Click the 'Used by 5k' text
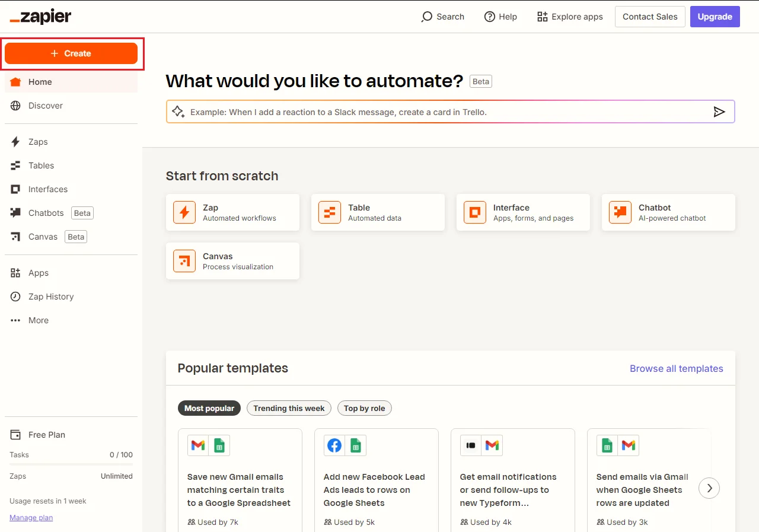The image size is (759, 532). [354, 522]
